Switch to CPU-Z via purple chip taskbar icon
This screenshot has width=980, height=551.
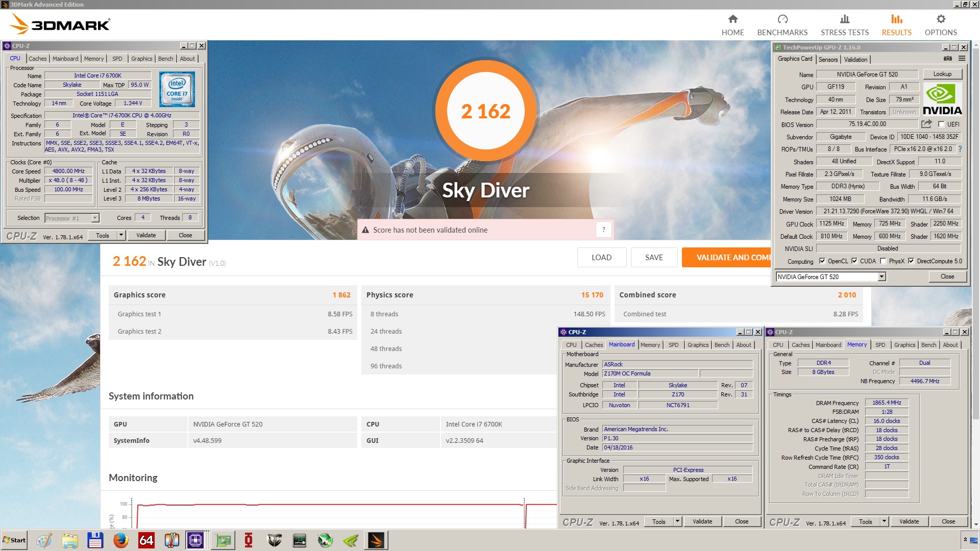[195, 540]
